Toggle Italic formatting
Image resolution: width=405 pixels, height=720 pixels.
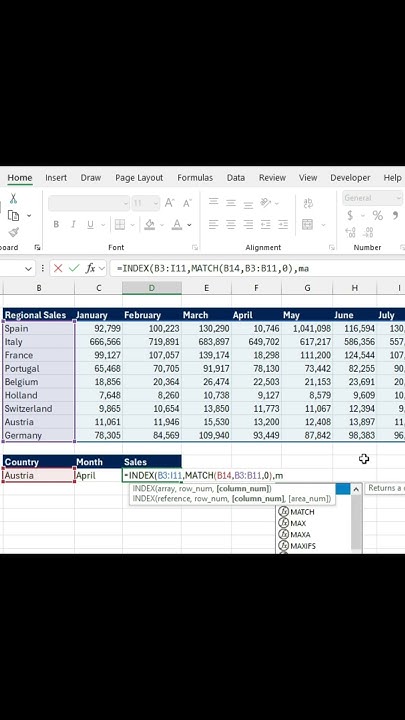pyautogui.click(x=73, y=225)
